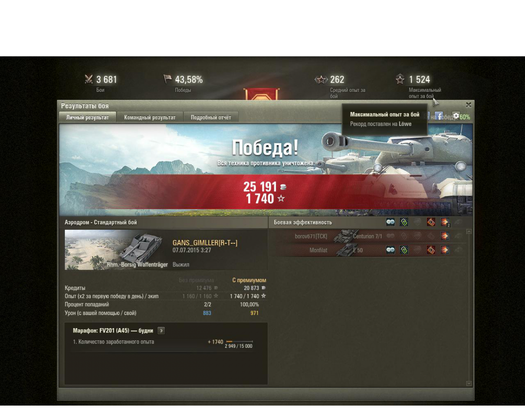Viewport: 525px width, 420px height.
Task: Click spotted icon in Боевая эффективность header
Action: point(390,222)
